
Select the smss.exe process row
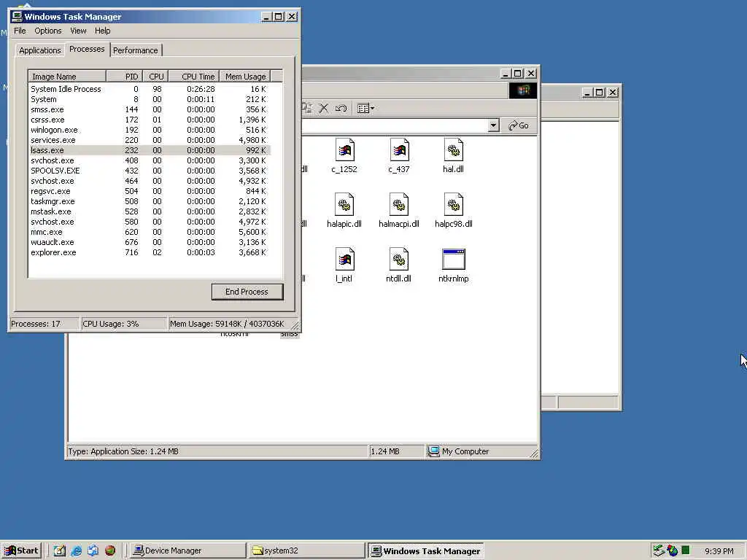(149, 109)
